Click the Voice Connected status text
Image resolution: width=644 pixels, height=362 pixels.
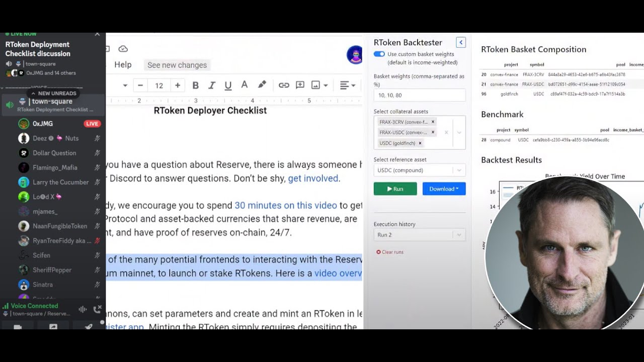(x=34, y=306)
